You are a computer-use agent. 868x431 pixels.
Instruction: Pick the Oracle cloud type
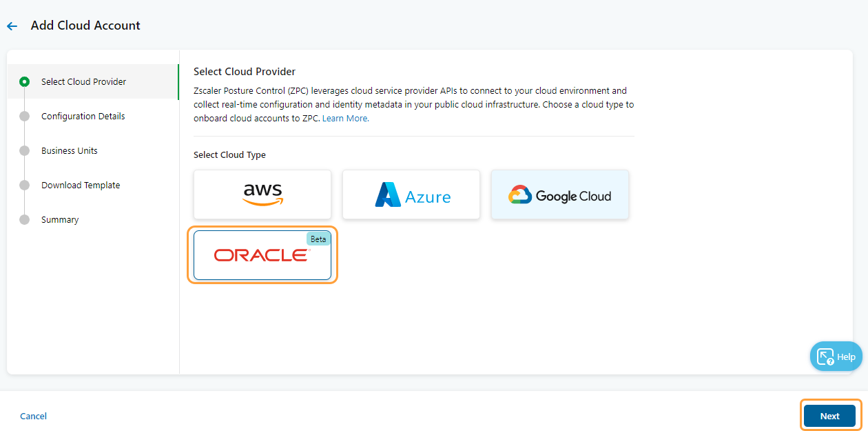(x=262, y=254)
